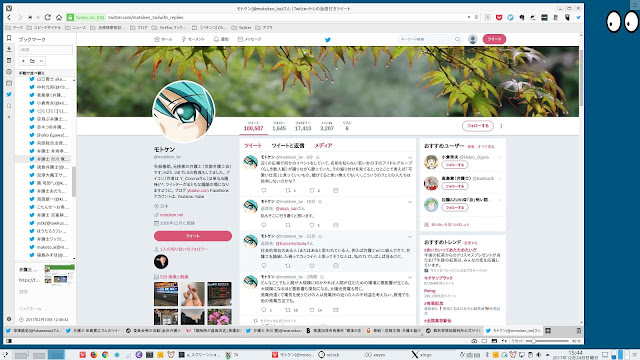This screenshot has height=360, width=640.
Task: Open Chrome from the OS taskbar
Action: (x=105, y=355)
